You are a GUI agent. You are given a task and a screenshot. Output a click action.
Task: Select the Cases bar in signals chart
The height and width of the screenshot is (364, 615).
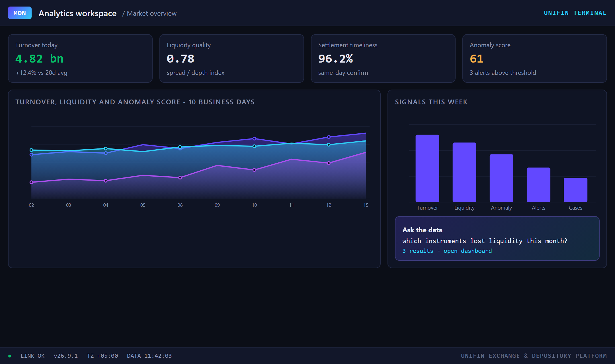coord(575,190)
